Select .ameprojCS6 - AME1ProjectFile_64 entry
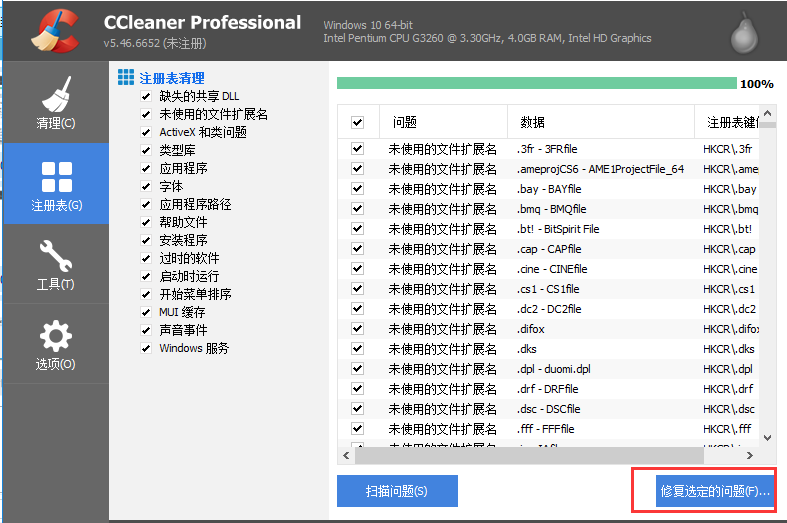The width and height of the screenshot is (787, 523). pos(600,169)
